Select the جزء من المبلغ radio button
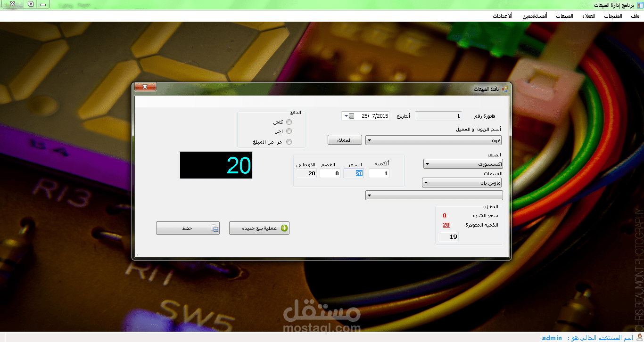Image resolution: width=644 pixels, height=342 pixels. pos(289,142)
